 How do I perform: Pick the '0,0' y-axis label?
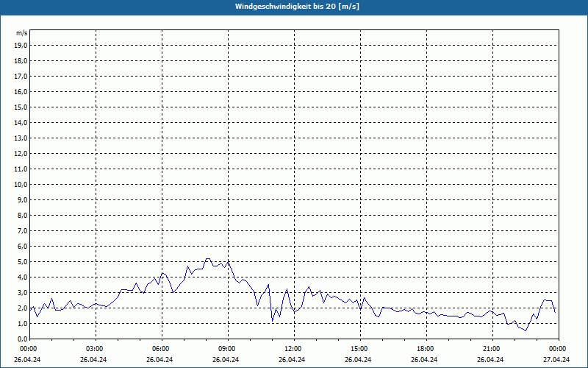(22, 339)
